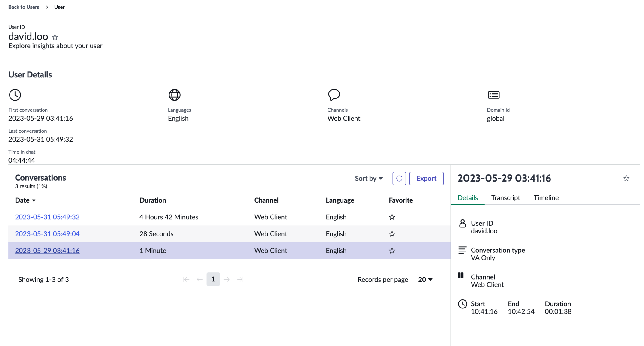Click the Start time clock icon
The width and height of the screenshot is (644, 346).
pos(462,304)
